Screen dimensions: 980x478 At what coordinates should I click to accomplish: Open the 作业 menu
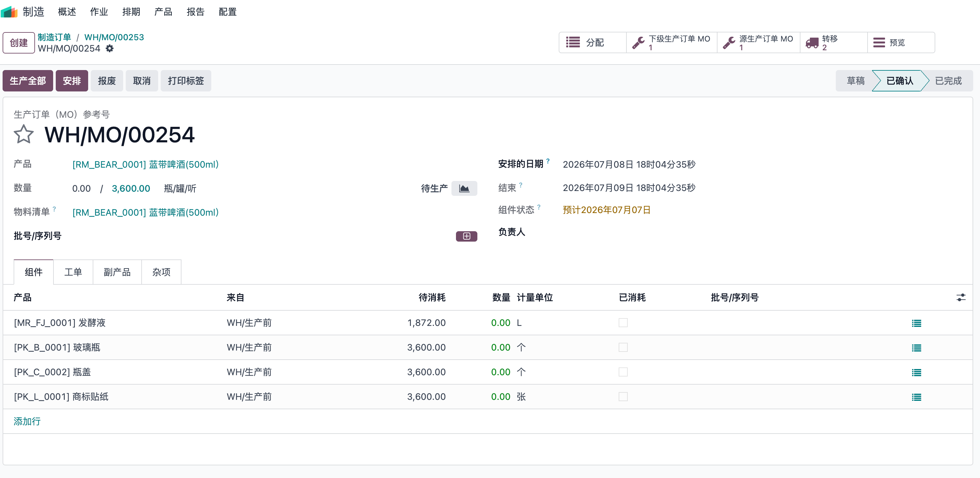click(x=99, y=12)
